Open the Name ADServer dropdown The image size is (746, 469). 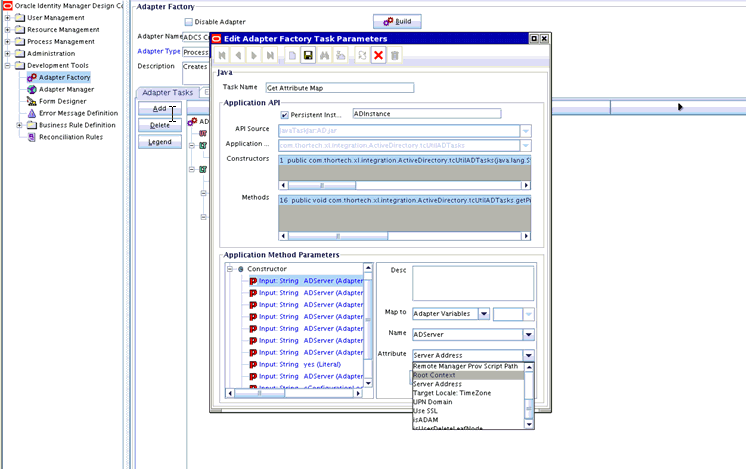coord(529,334)
